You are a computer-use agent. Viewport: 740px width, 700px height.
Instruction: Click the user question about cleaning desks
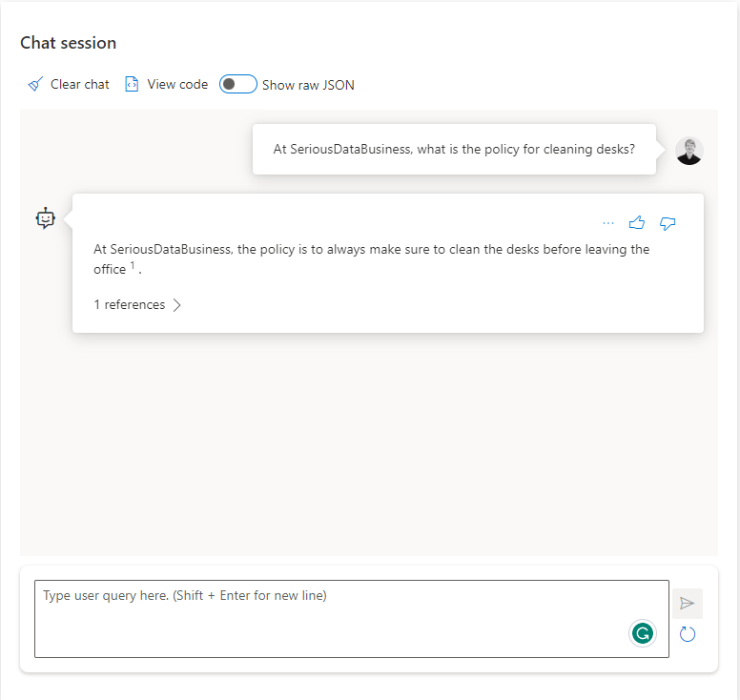click(x=454, y=149)
